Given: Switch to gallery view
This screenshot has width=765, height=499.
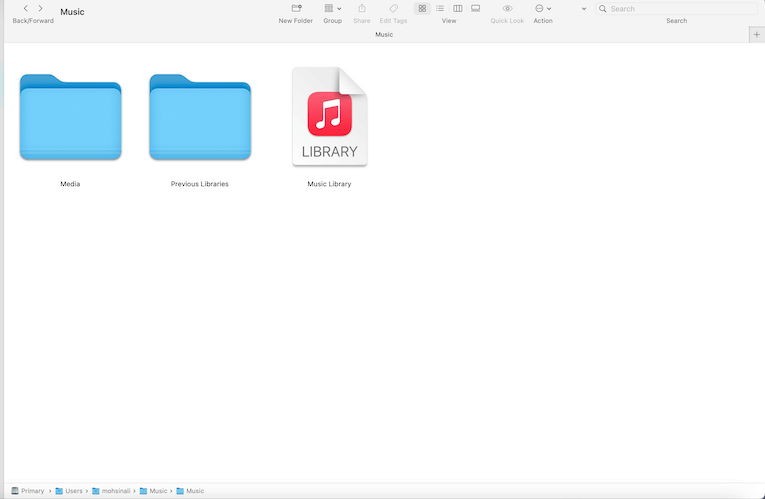Looking at the screenshot, I should click(476, 8).
